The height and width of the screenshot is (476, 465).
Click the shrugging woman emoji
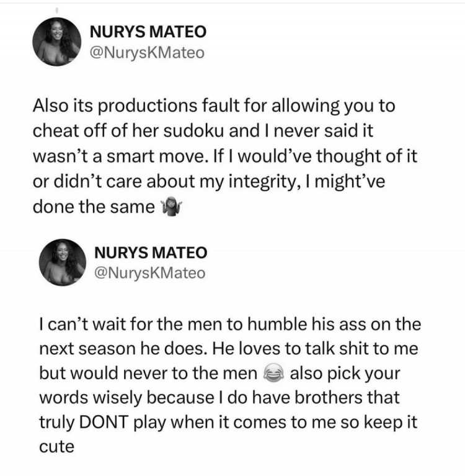point(171,207)
